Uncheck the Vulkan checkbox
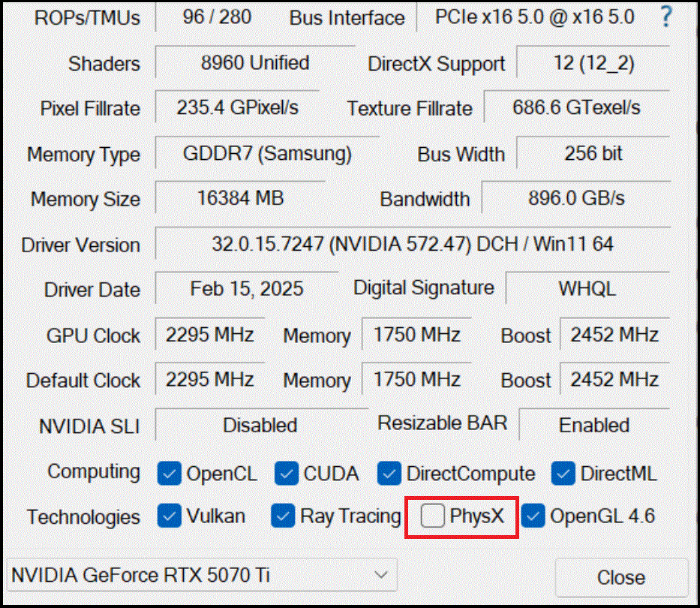Screen dimensions: 700x608 point(170,516)
